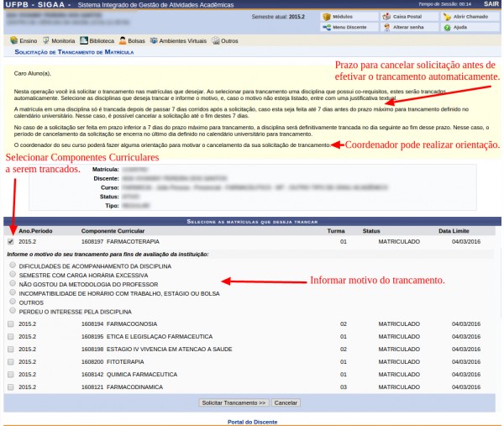Check the FARMACODINAMICA checkbox
Viewport: 504px width, 426px height.
[x=11, y=387]
